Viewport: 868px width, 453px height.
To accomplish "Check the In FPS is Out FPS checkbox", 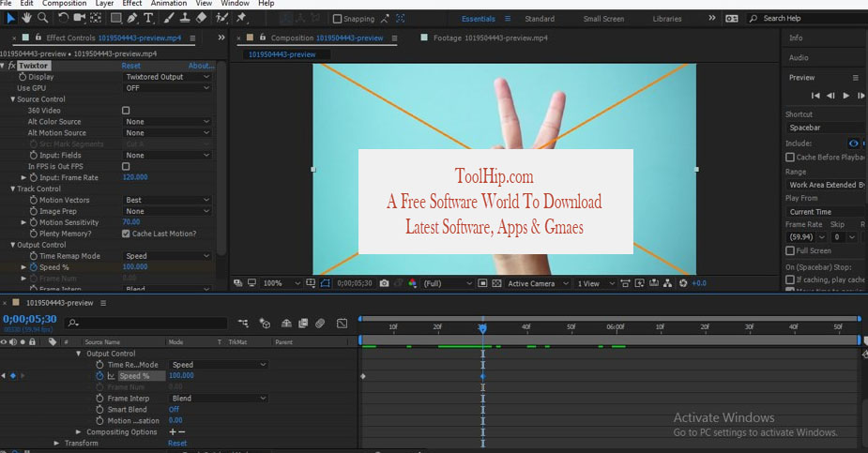I will tap(126, 167).
